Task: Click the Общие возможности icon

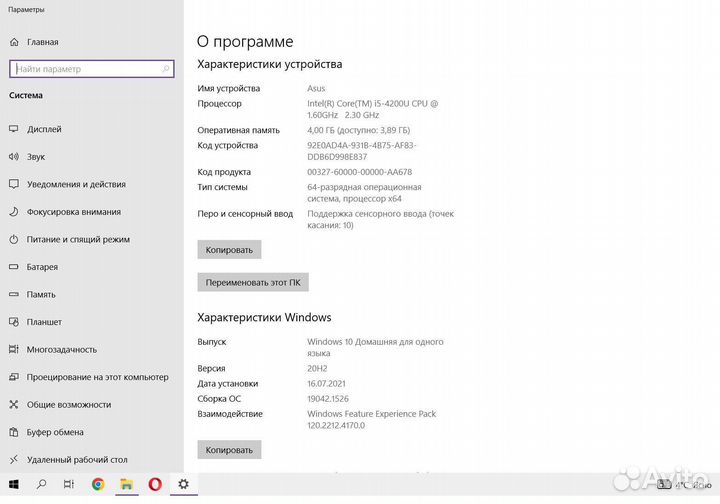Action: click(14, 404)
